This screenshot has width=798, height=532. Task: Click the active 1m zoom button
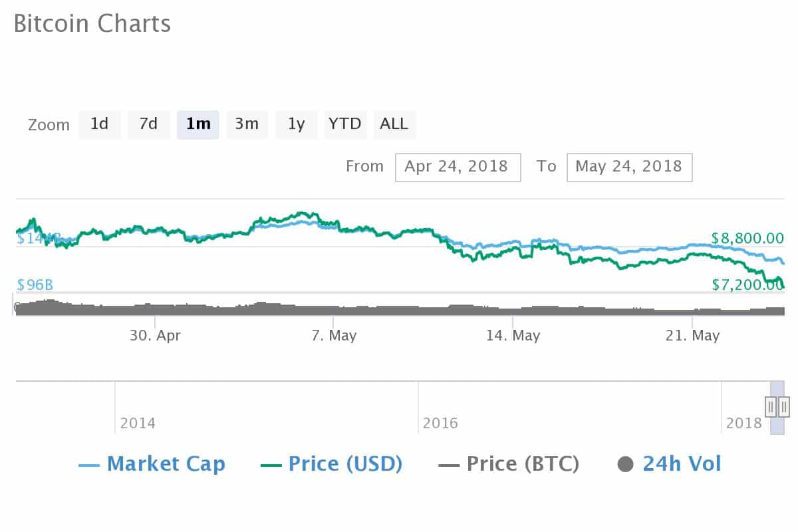(198, 124)
